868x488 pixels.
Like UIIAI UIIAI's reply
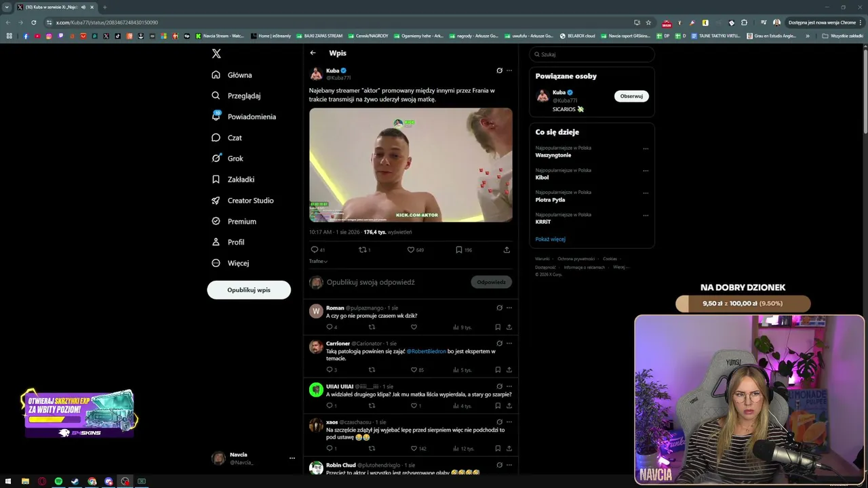click(416, 406)
